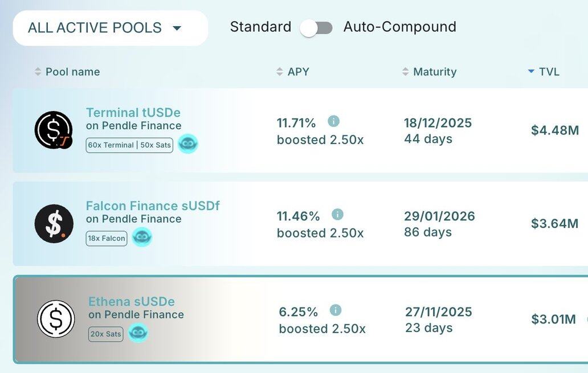Click the Ethena sUSDe token icon
Viewport: 588px width, 373px height.
coord(56,319)
